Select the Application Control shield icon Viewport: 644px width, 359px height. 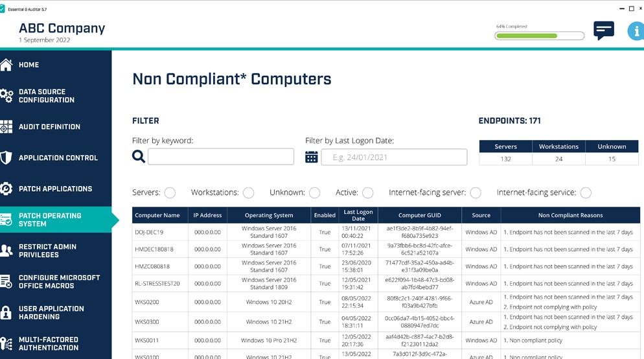(6, 157)
